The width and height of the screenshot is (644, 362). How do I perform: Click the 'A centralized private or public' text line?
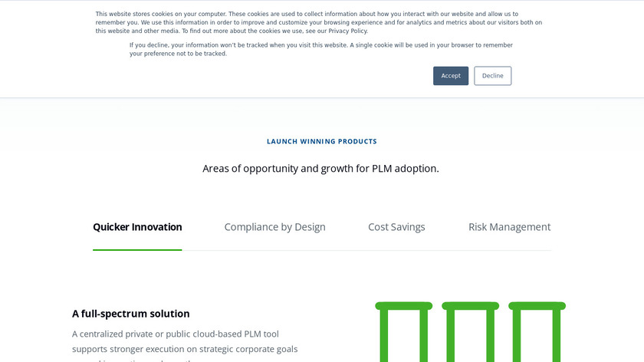click(x=176, y=334)
